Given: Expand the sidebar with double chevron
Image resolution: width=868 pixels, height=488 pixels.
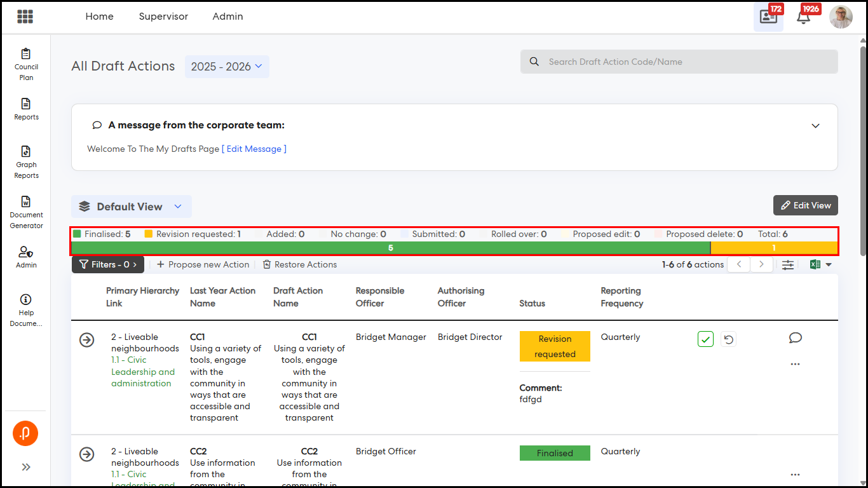Looking at the screenshot, I should (x=26, y=467).
